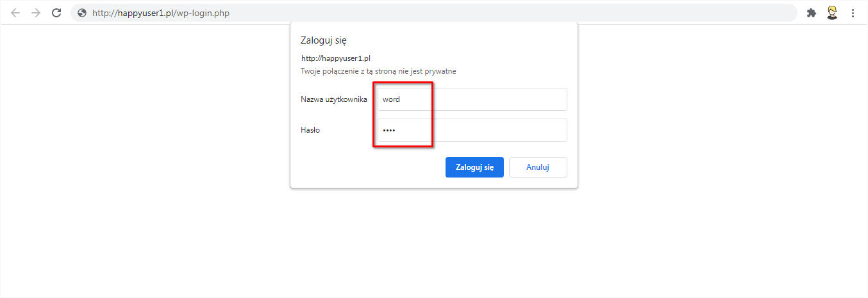Viewport: 868px width, 298px height.
Task: Click the masked password dots
Action: [389, 130]
